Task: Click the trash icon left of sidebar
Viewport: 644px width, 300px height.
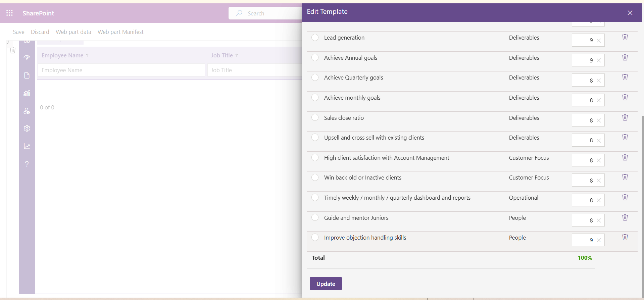Action: coord(13,50)
